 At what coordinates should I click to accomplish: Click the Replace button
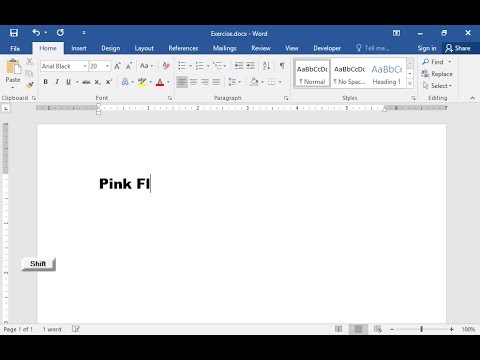(437, 74)
